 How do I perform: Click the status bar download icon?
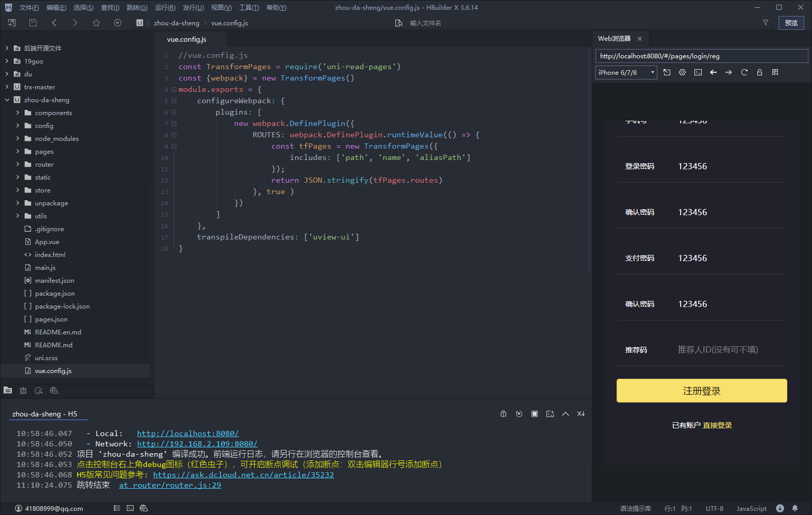[x=780, y=508]
